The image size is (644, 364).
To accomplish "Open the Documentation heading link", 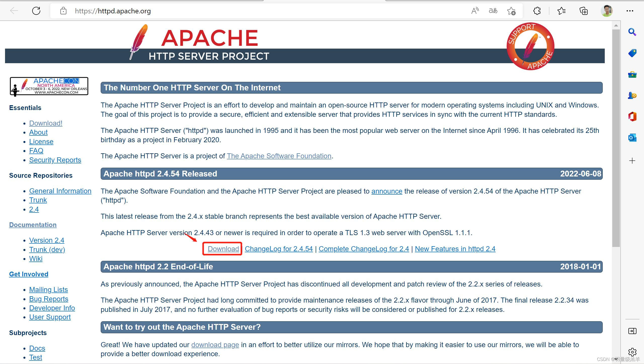I will (33, 225).
